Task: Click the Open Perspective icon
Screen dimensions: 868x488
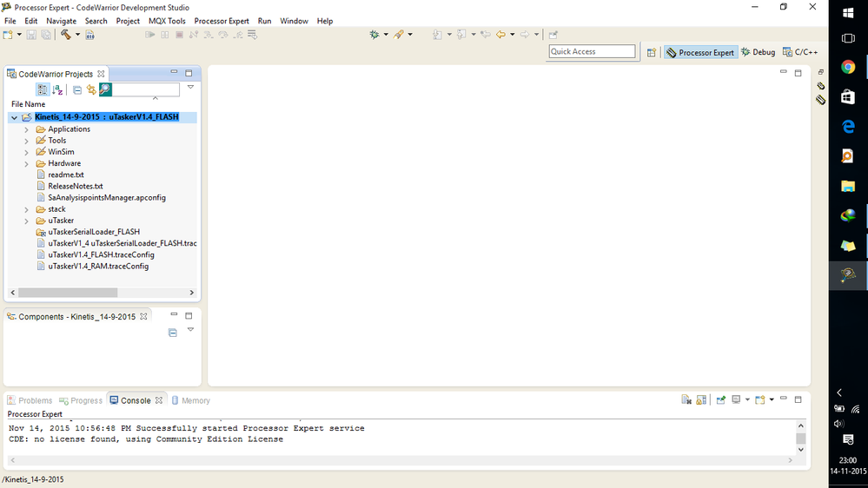Action: 652,52
